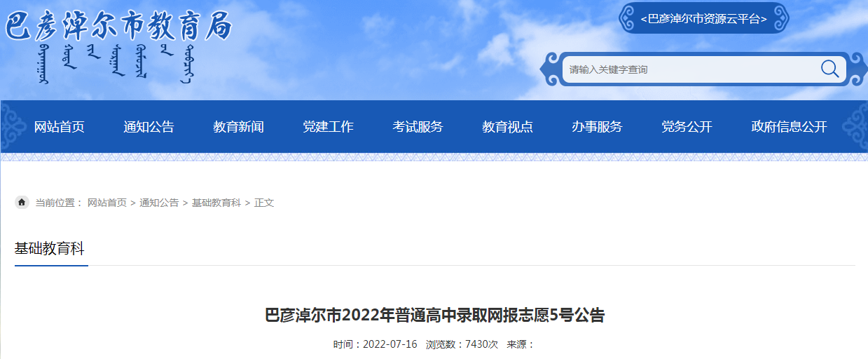Image resolution: width=868 pixels, height=359 pixels.
Task: Go to 教育新闻 section
Action: (239, 127)
